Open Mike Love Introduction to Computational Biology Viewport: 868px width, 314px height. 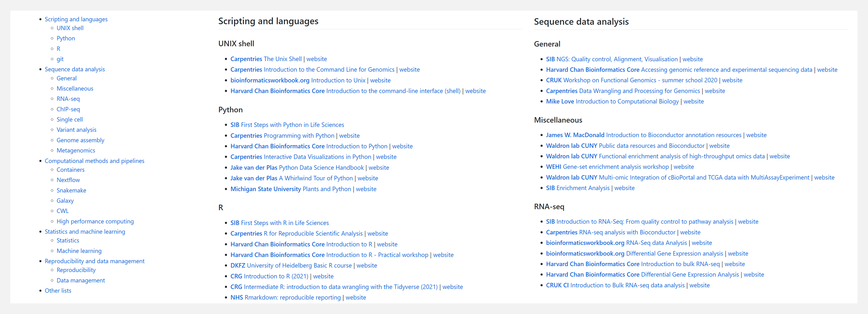(612, 101)
